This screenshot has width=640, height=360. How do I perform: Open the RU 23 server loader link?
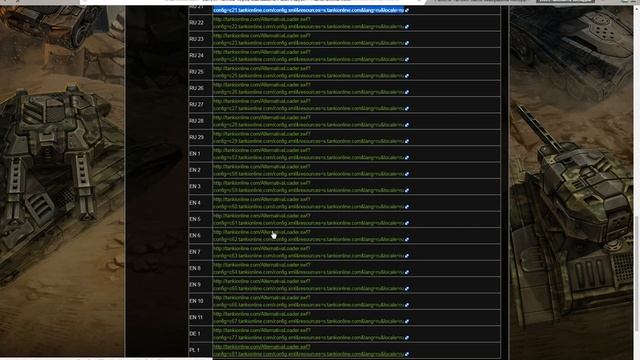click(x=308, y=39)
